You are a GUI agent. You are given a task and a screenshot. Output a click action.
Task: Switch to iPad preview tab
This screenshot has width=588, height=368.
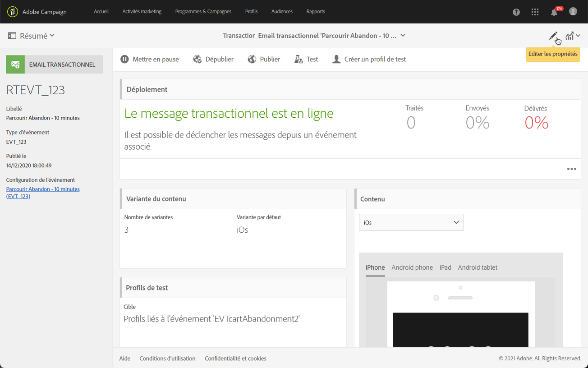[446, 267]
